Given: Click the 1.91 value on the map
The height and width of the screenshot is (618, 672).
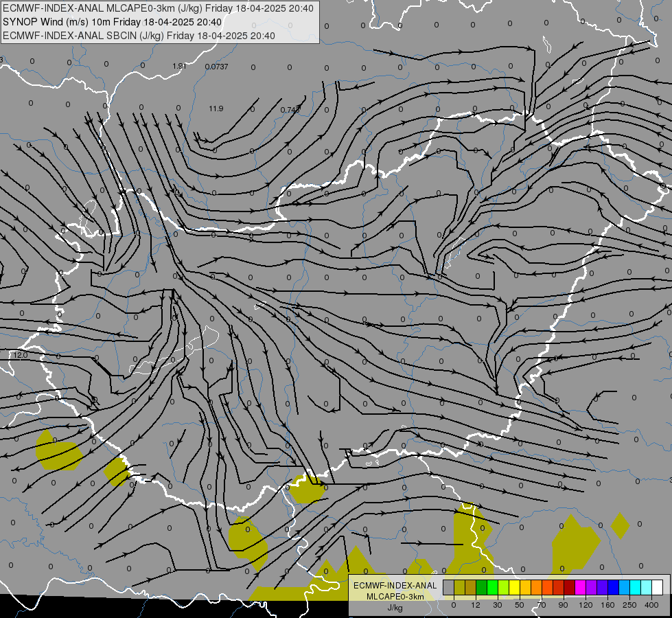Looking at the screenshot, I should tap(179, 66).
